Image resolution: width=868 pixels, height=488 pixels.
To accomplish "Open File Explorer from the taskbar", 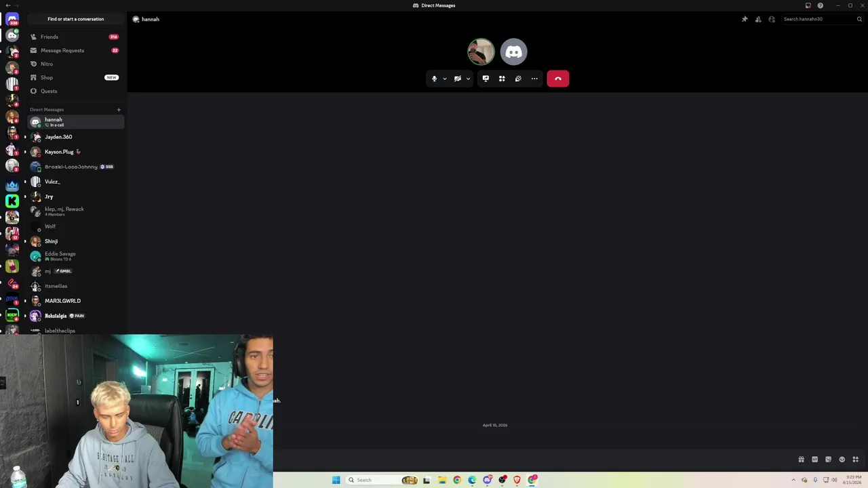I will pos(441,480).
